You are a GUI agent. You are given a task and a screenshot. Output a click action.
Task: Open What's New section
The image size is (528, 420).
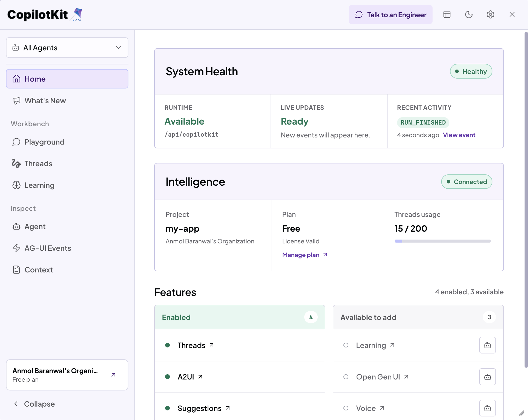(x=67, y=100)
